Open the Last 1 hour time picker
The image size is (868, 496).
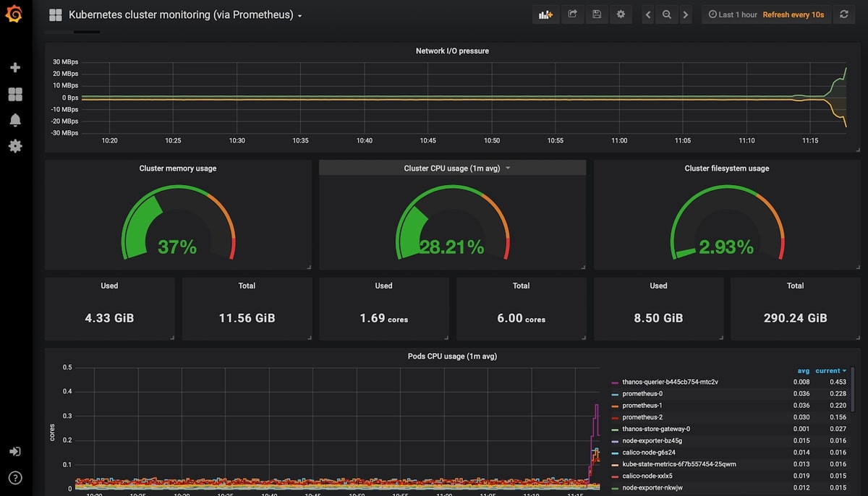733,14
